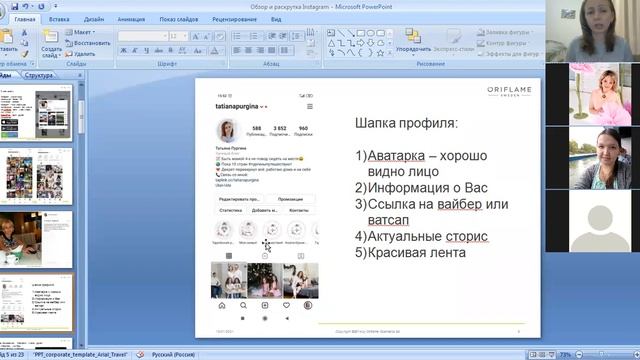Save the presentation via Quick Access
The height and width of the screenshot is (360, 640).
click(15, 6)
